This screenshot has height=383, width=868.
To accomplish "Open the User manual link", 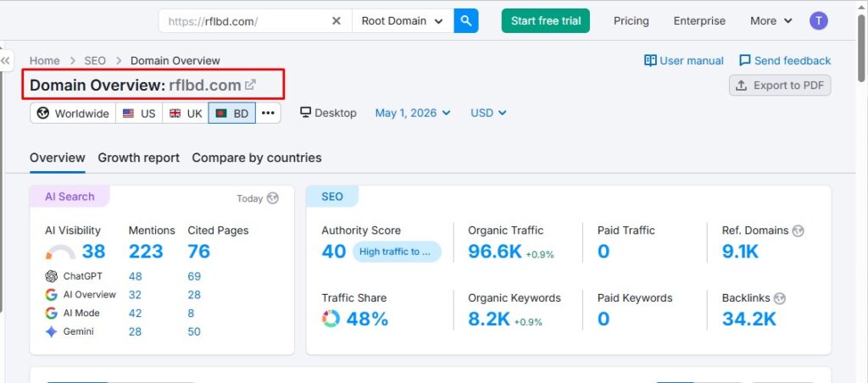I will [684, 61].
